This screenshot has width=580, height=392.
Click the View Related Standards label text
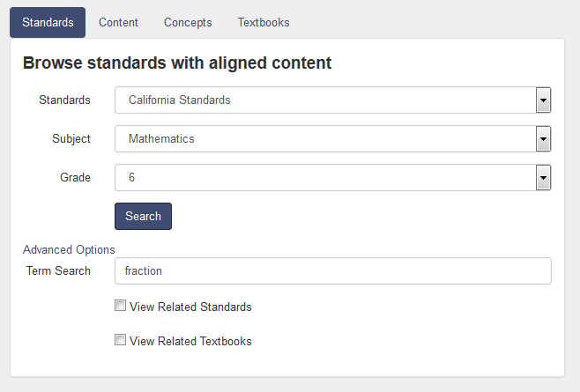[x=190, y=307]
